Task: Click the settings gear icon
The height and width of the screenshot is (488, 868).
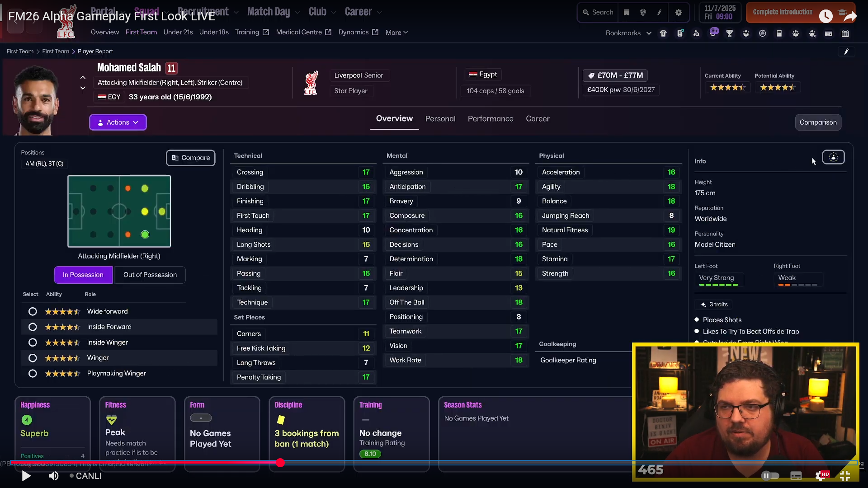Action: click(x=678, y=13)
